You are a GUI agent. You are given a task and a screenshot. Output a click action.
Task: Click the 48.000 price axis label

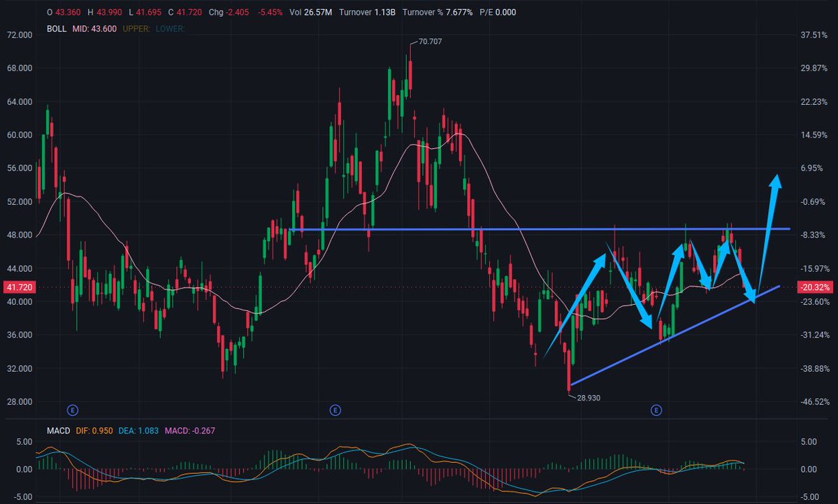(20, 235)
